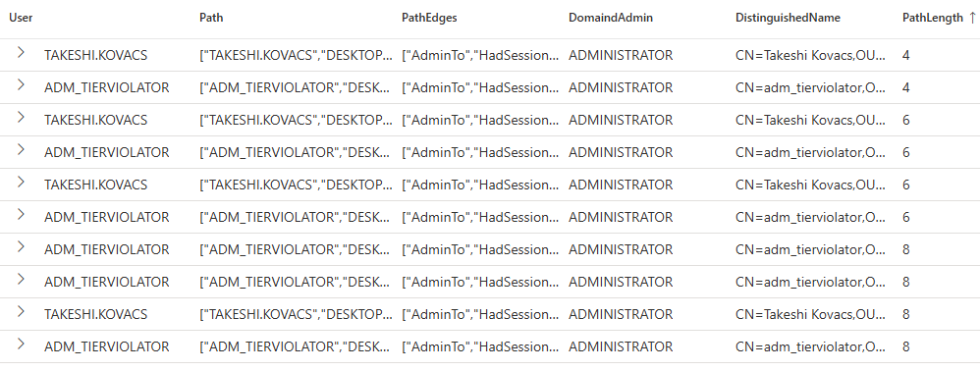
Task: Sort by the User column header
Action: (x=21, y=18)
